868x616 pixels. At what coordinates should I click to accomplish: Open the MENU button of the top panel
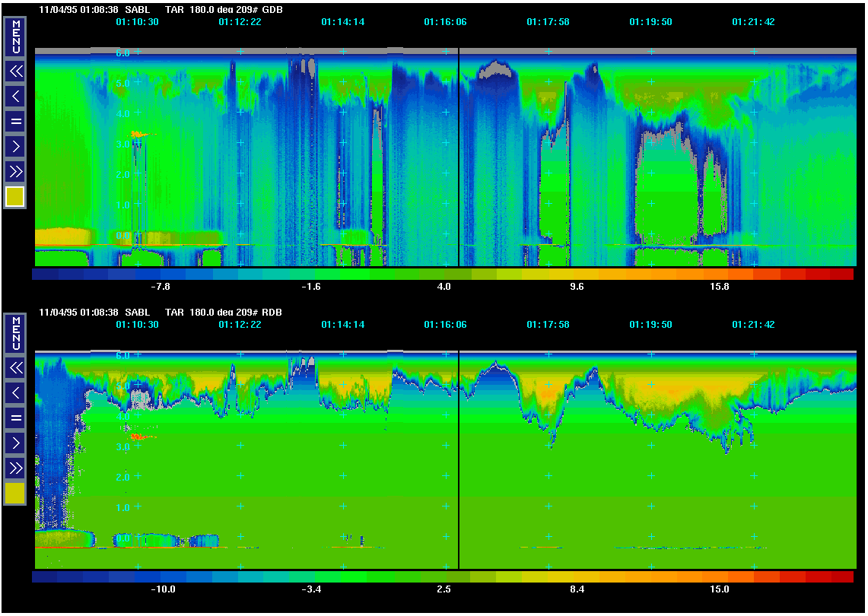(15, 37)
